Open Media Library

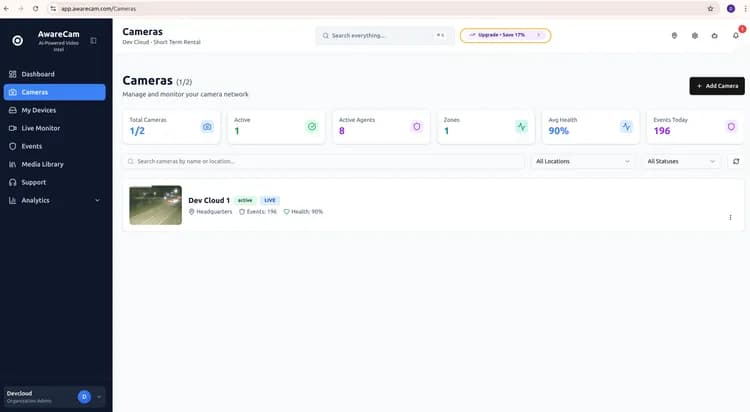point(55,164)
